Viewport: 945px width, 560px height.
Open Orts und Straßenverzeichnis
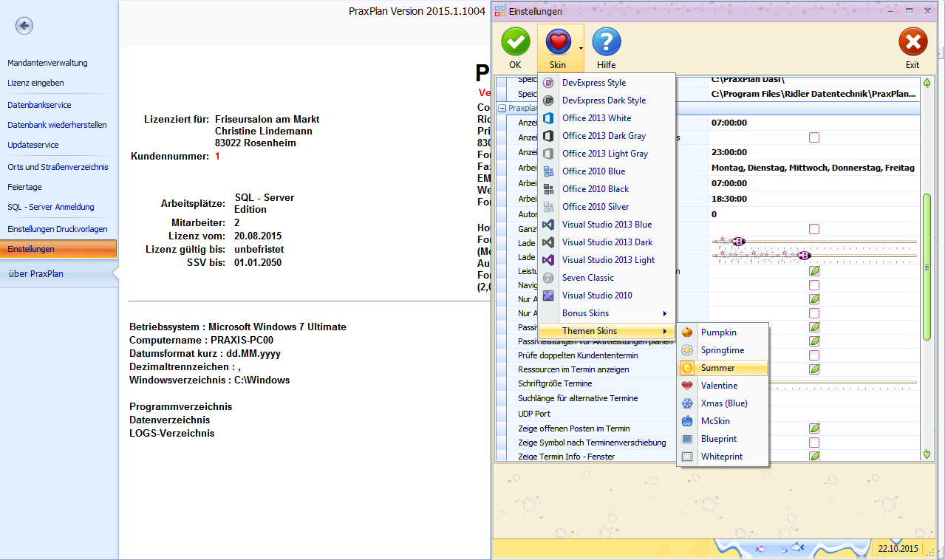tap(58, 167)
